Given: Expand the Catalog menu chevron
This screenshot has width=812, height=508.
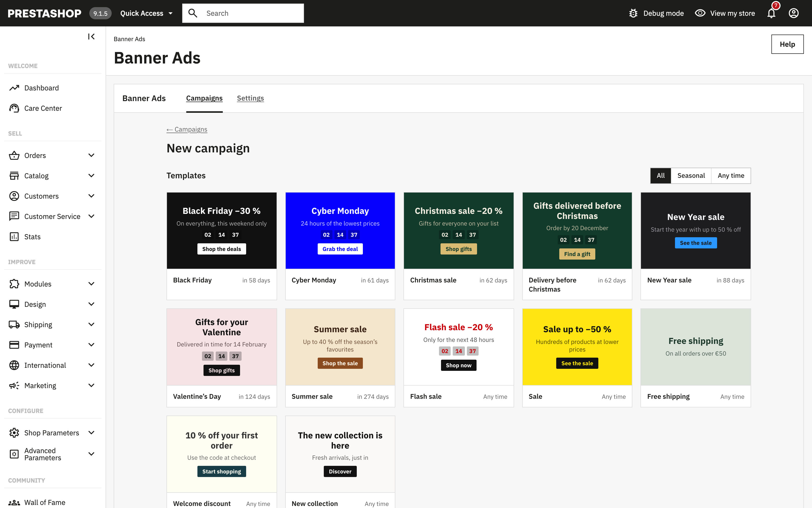Looking at the screenshot, I should click(x=91, y=176).
